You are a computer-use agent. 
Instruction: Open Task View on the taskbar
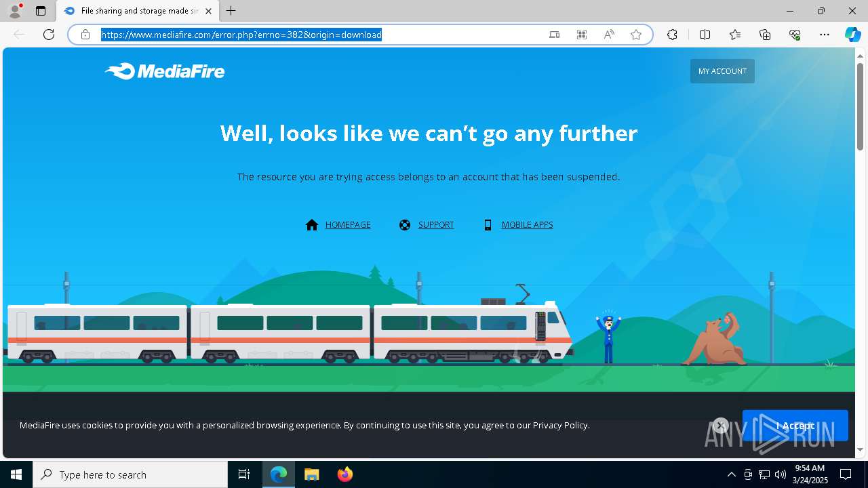point(244,474)
